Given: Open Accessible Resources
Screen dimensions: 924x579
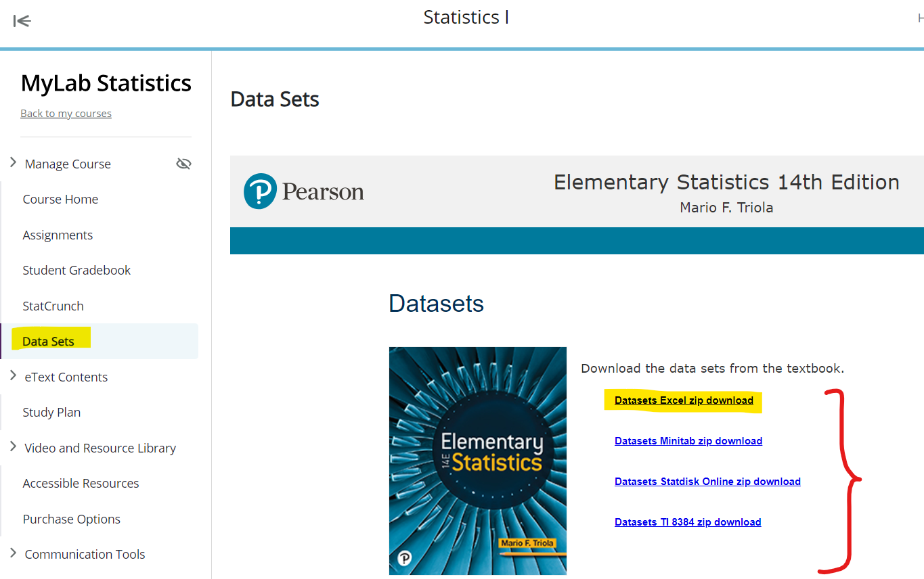Looking at the screenshot, I should [x=81, y=483].
